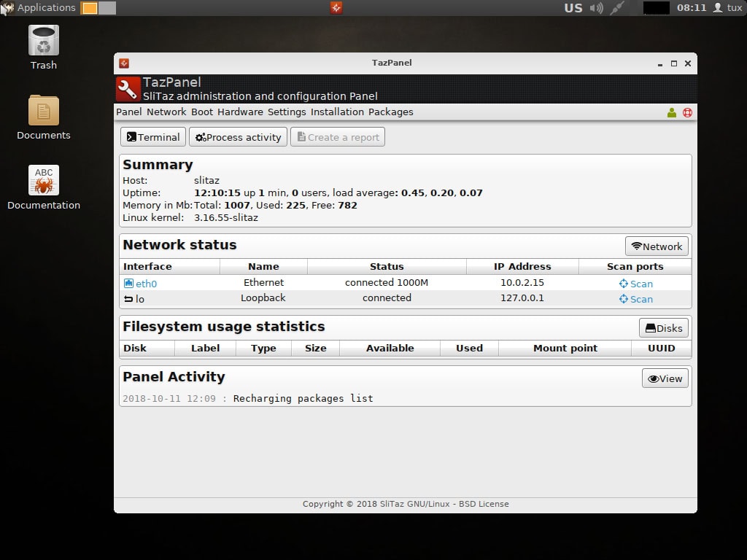Viewport: 747px width, 560px height.
Task: Open the Packages menu in TazPanel
Action: coord(391,112)
